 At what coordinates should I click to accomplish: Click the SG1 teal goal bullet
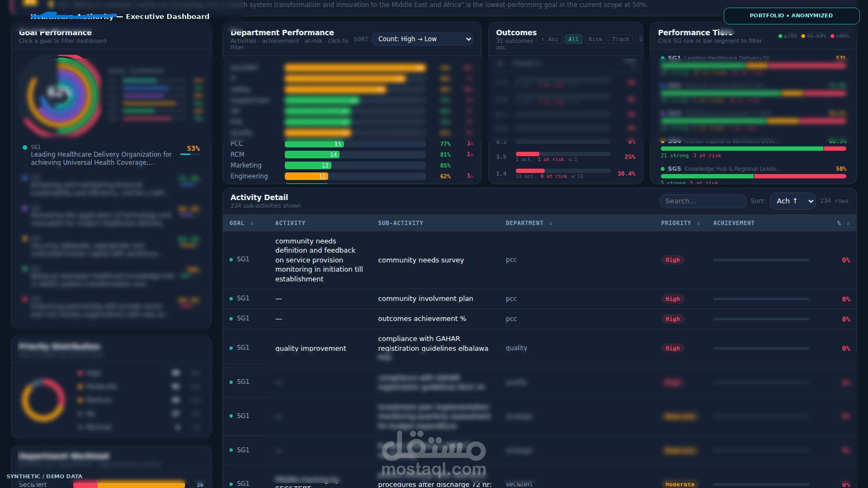click(25, 147)
